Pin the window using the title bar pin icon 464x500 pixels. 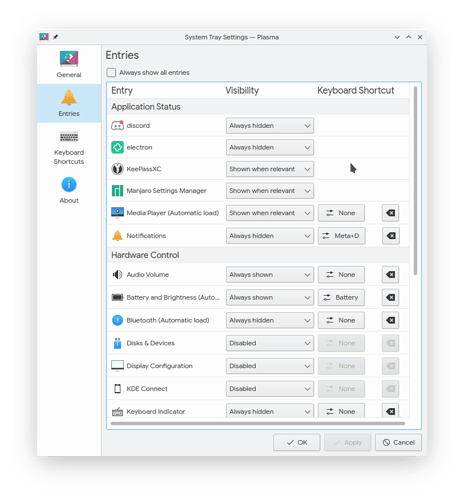point(55,37)
